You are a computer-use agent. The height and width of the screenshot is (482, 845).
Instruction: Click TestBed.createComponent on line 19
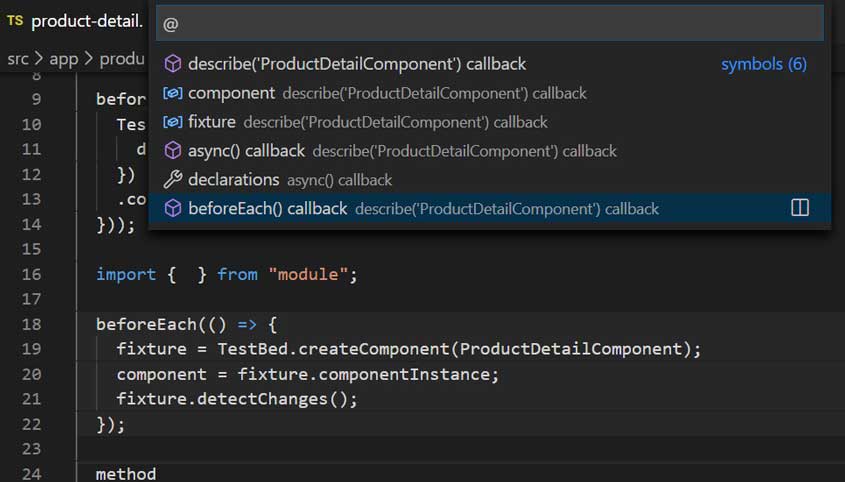[x=334, y=349]
